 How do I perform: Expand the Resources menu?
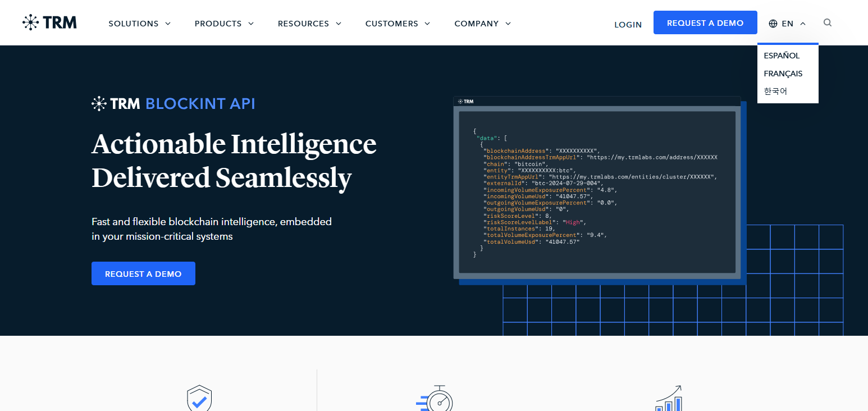pos(309,24)
